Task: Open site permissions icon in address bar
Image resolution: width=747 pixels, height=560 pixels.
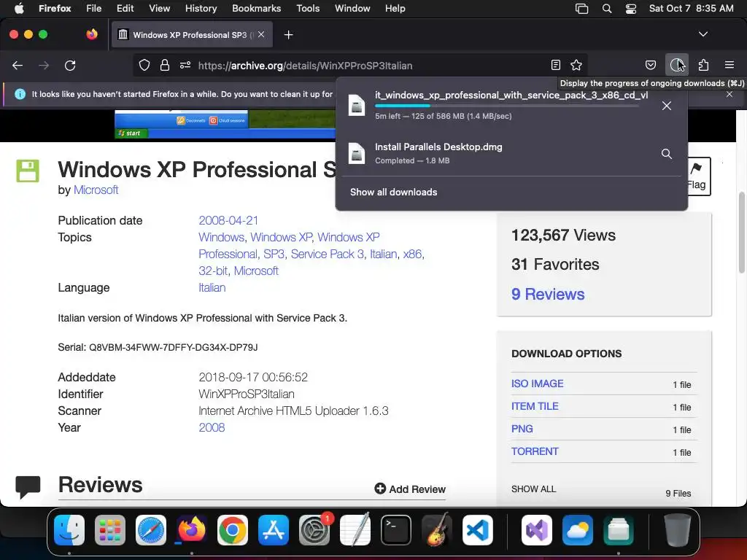Action: click(185, 65)
